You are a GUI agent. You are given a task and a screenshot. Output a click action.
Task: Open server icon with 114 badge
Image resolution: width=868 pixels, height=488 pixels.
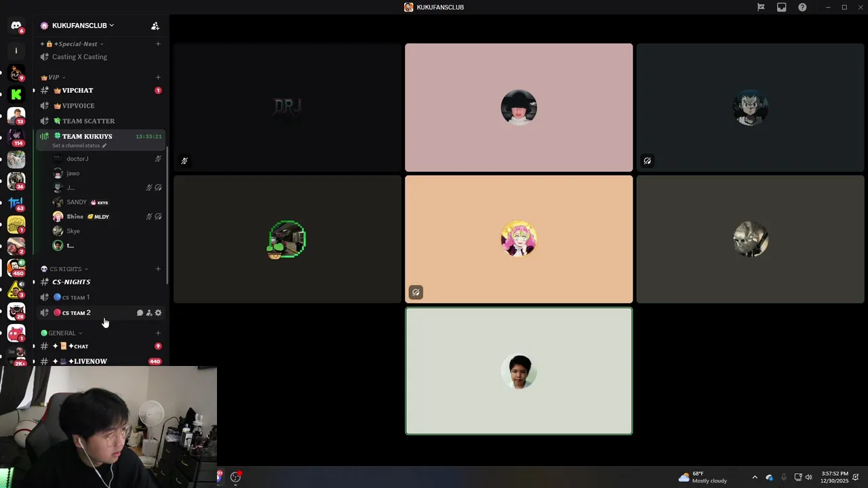click(16, 138)
